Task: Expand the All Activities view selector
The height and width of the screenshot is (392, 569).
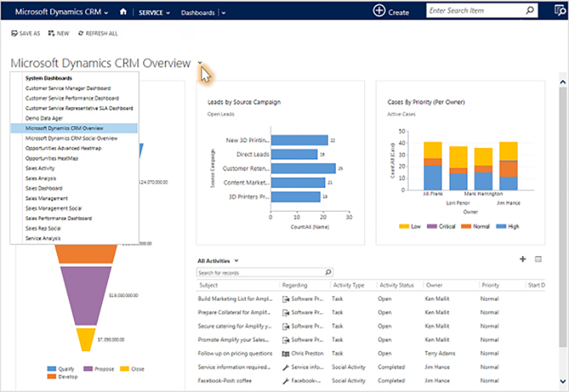Action: [236, 261]
